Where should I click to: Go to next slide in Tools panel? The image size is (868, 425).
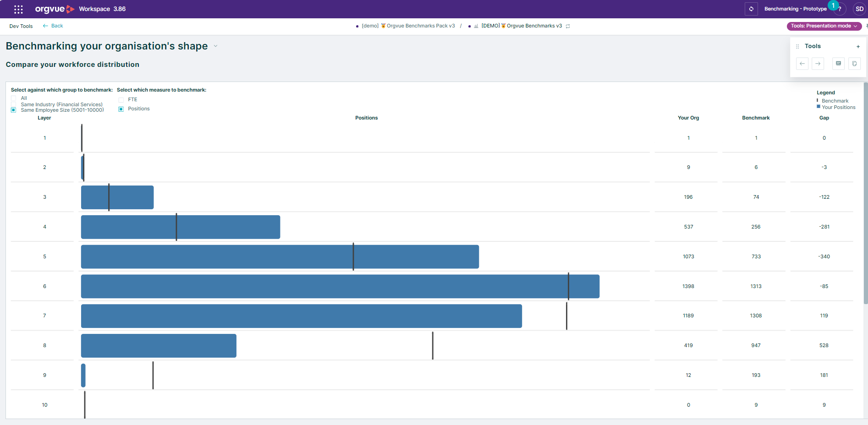(x=818, y=64)
